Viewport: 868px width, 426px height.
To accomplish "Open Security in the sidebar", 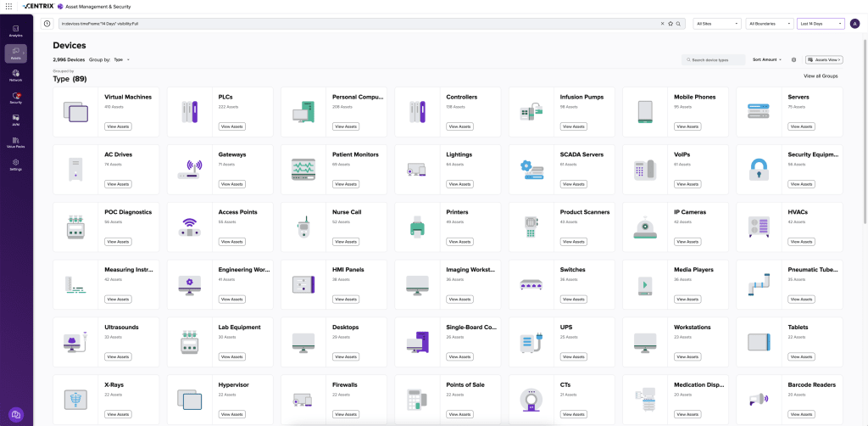I will coord(16,98).
